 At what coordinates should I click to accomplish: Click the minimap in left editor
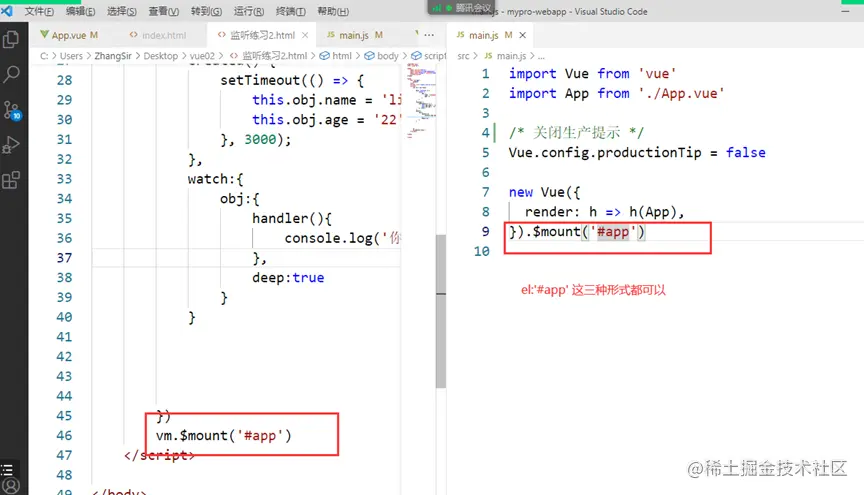coord(422,101)
